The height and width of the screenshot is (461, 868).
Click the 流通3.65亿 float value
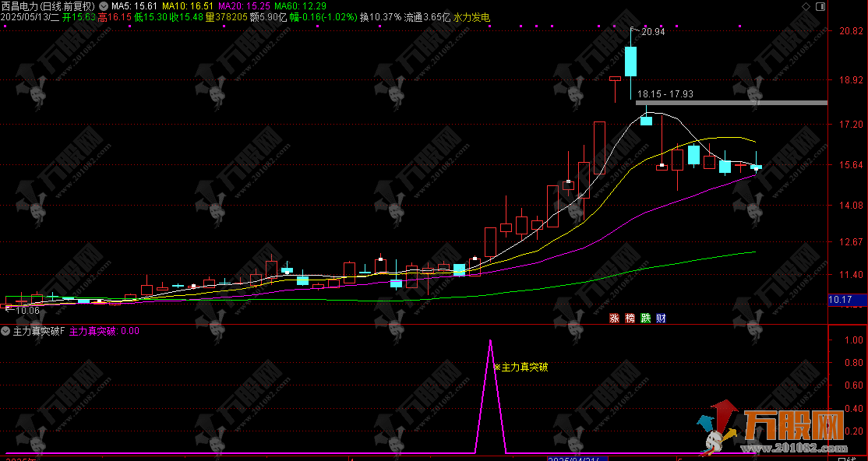427,18
